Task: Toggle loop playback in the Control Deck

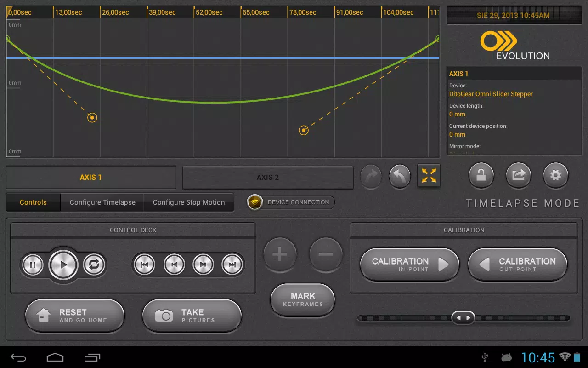Action: coord(94,264)
